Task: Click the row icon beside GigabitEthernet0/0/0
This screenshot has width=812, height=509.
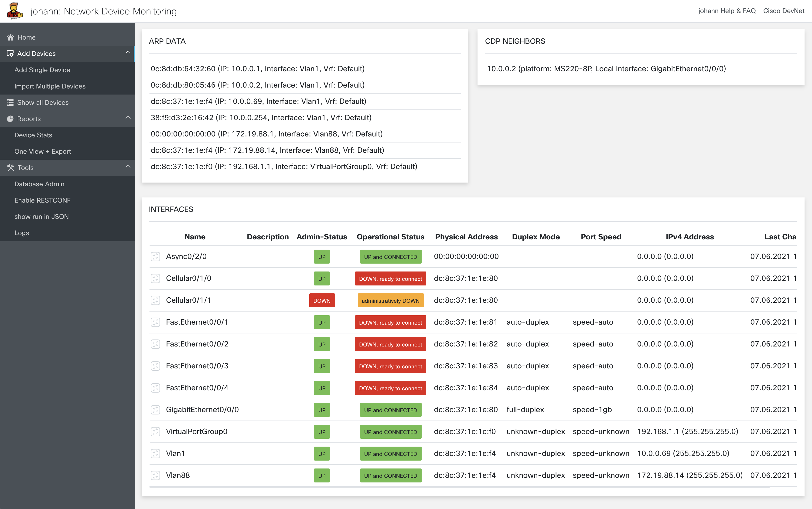Action: pyautogui.click(x=155, y=410)
